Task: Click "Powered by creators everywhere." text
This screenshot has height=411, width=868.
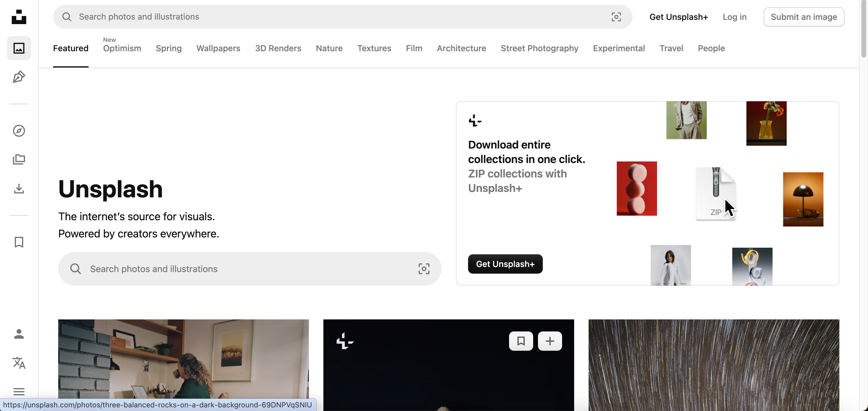Action: tap(139, 234)
